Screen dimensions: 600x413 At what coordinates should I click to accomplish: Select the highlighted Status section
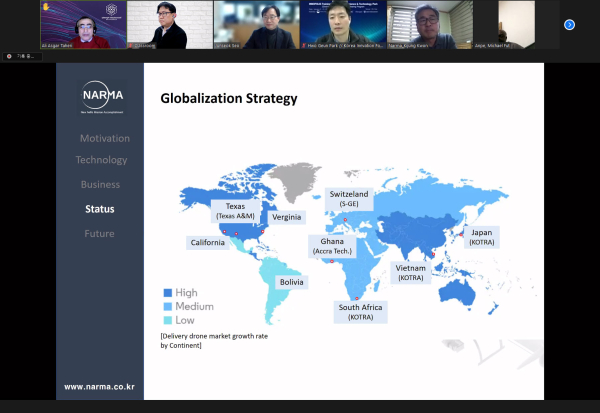point(100,209)
